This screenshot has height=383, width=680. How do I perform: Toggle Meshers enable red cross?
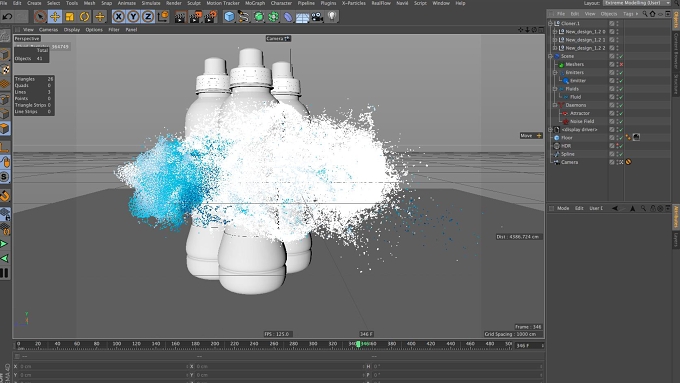621,65
